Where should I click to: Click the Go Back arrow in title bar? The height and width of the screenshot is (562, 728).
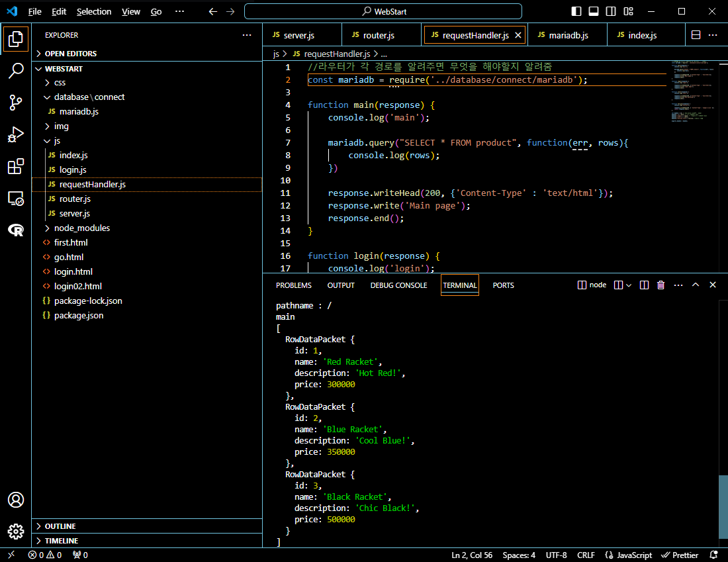[x=212, y=12]
